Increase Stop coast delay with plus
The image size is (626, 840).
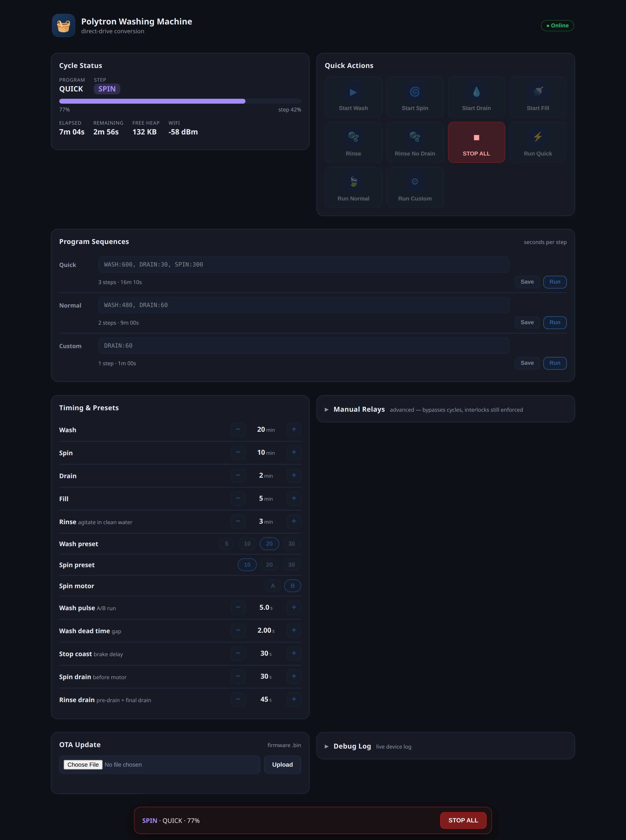coord(294,653)
